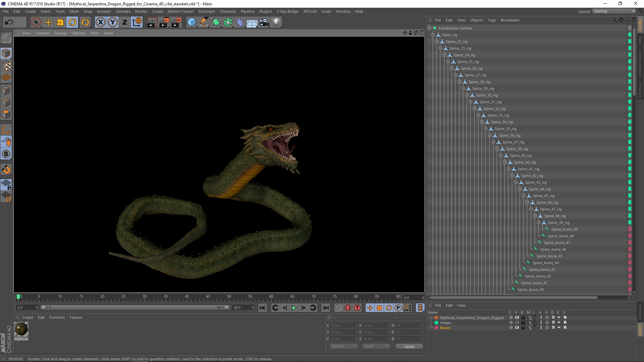Click Bones layer red color swatch
The height and width of the screenshot is (362, 644).
click(436, 328)
